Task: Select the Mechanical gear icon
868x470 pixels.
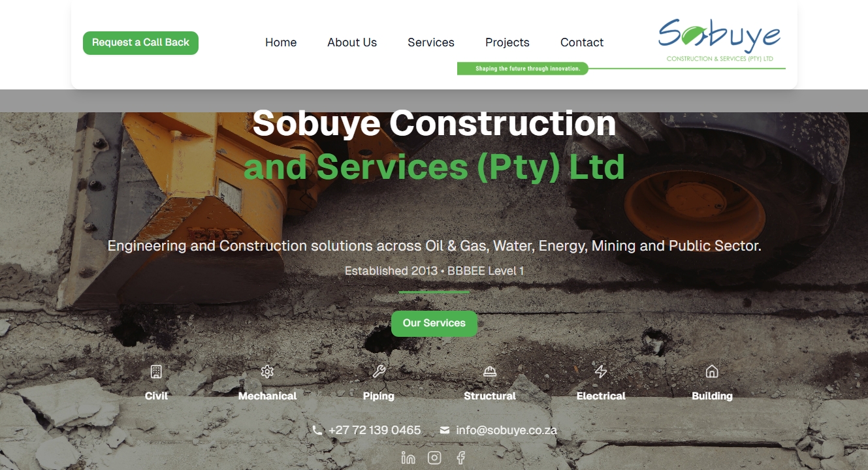Action: click(267, 372)
